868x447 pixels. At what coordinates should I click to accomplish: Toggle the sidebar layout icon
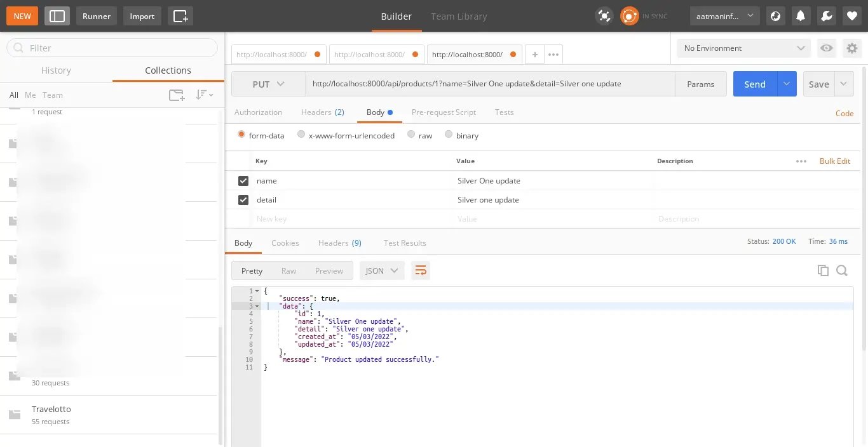pyautogui.click(x=57, y=16)
